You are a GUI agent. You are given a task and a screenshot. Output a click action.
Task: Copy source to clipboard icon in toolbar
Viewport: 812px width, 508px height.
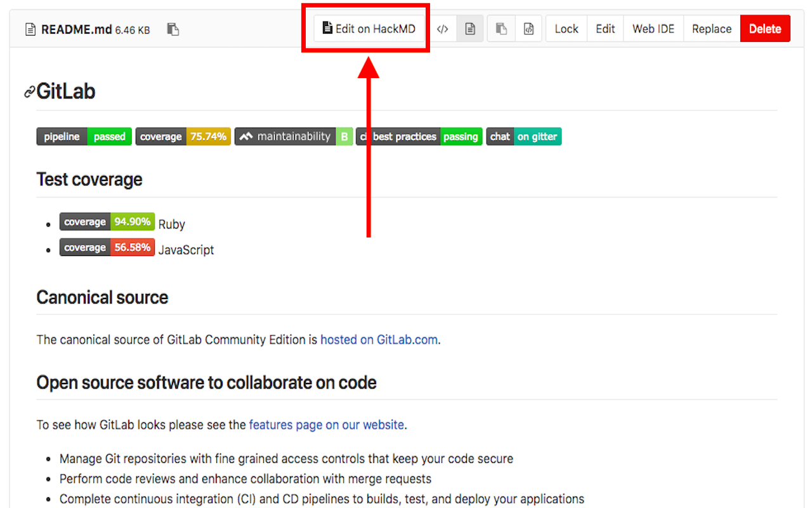coord(501,29)
